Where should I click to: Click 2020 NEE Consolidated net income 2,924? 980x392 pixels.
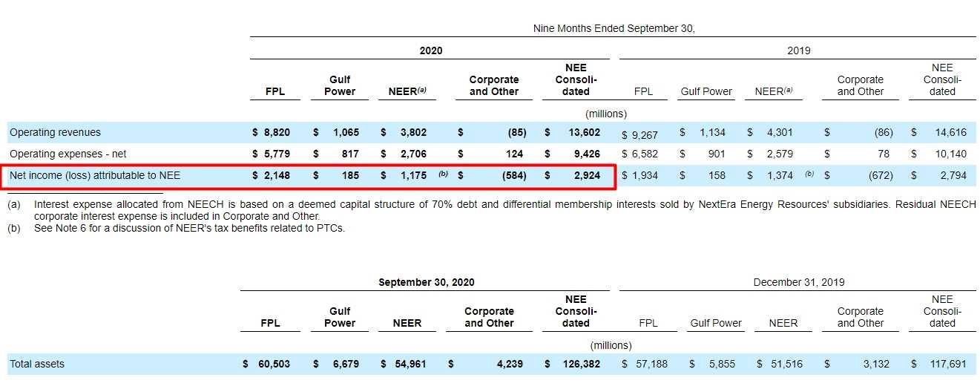click(585, 176)
